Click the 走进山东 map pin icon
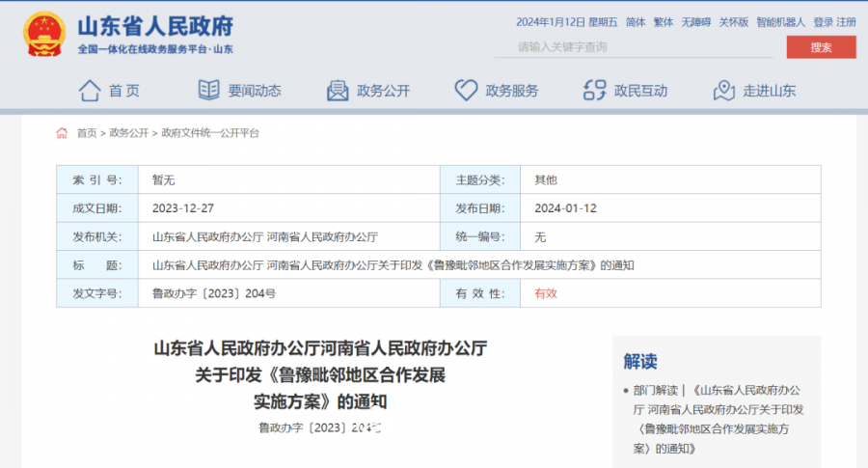The image size is (868, 468). [724, 91]
